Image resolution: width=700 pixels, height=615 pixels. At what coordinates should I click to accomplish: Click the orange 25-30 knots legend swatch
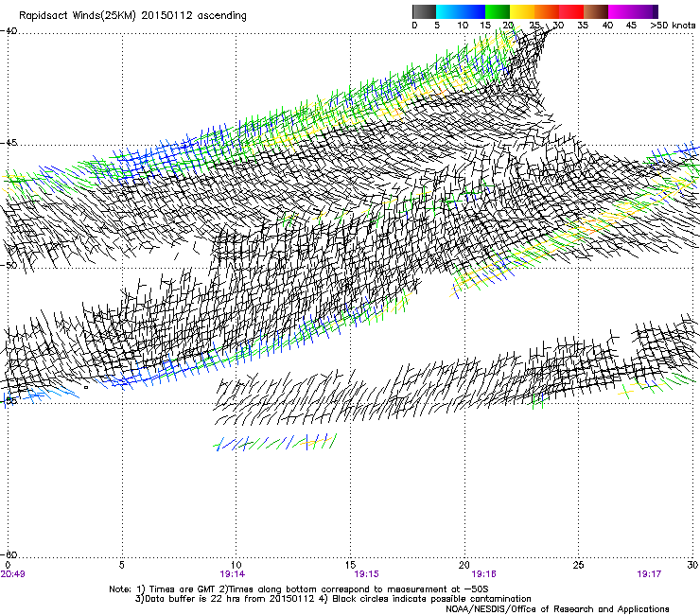[547, 11]
